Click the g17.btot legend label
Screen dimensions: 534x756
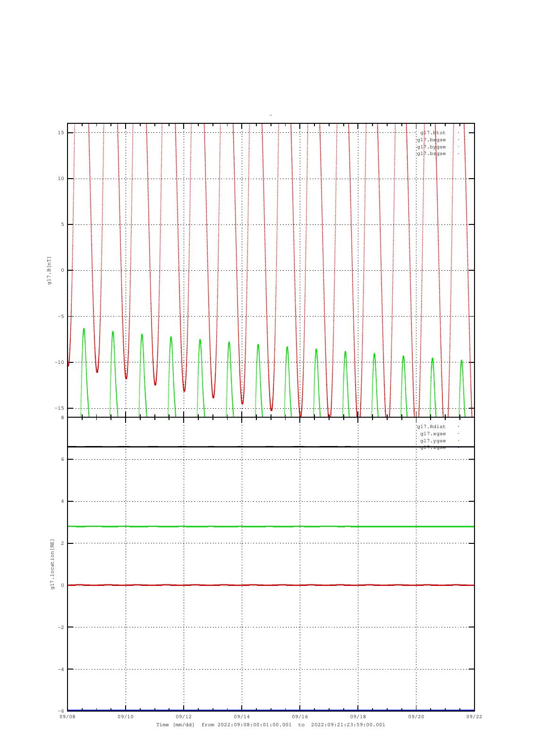coord(433,133)
